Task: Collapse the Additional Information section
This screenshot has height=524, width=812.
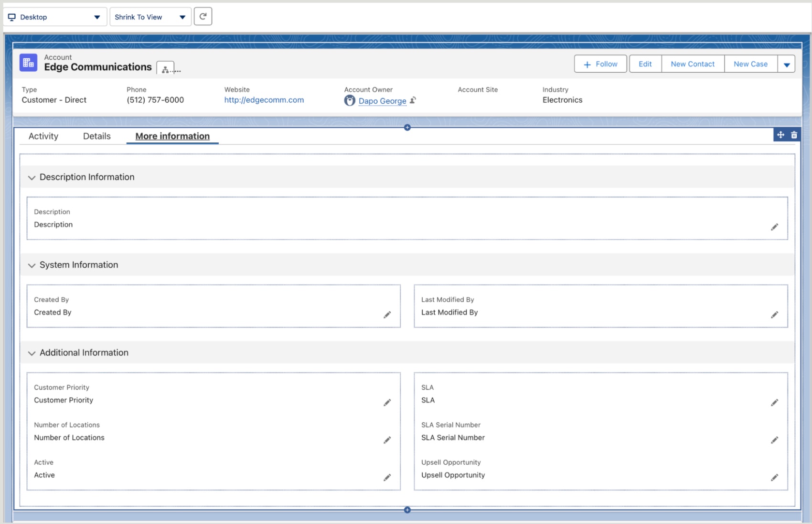Action: [32, 353]
